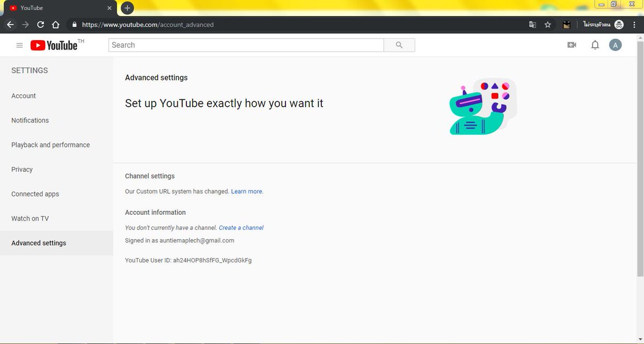Click the translate page icon
This screenshot has width=644, height=344.
(x=532, y=25)
